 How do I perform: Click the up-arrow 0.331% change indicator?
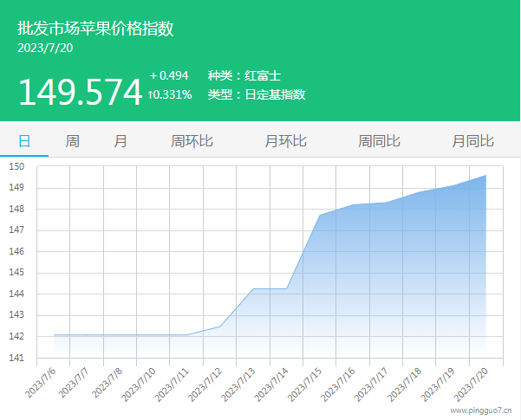click(x=170, y=94)
